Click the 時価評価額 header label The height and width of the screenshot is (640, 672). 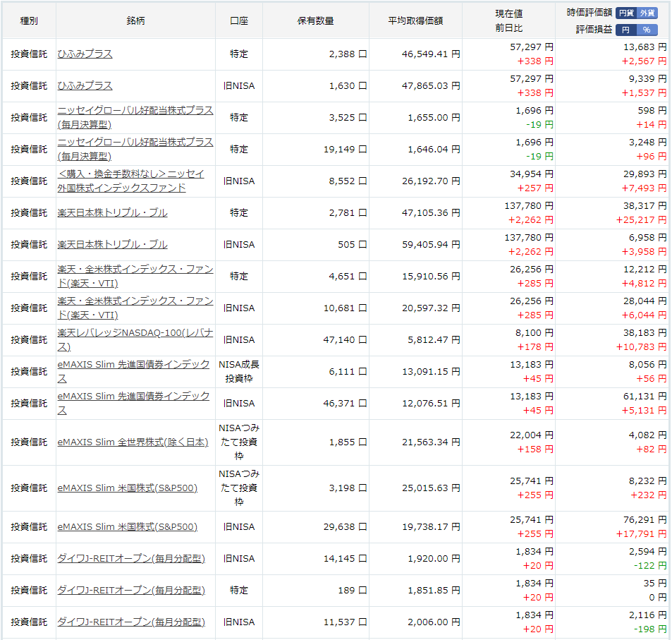(x=589, y=13)
